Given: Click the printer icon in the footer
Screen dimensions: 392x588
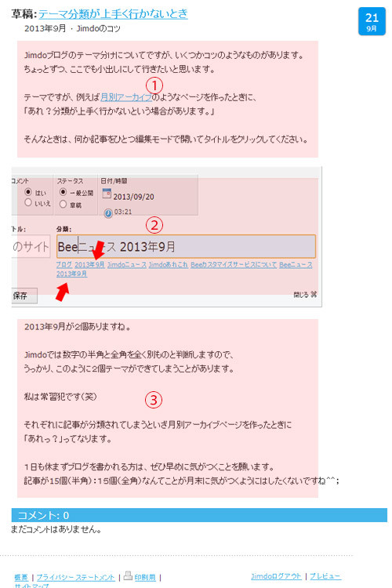Looking at the screenshot, I should click(x=128, y=575).
